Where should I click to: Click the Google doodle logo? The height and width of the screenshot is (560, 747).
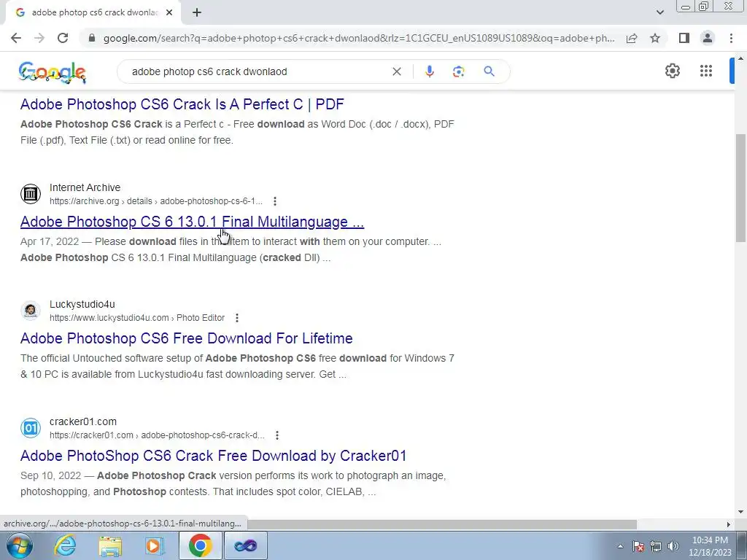53,72
